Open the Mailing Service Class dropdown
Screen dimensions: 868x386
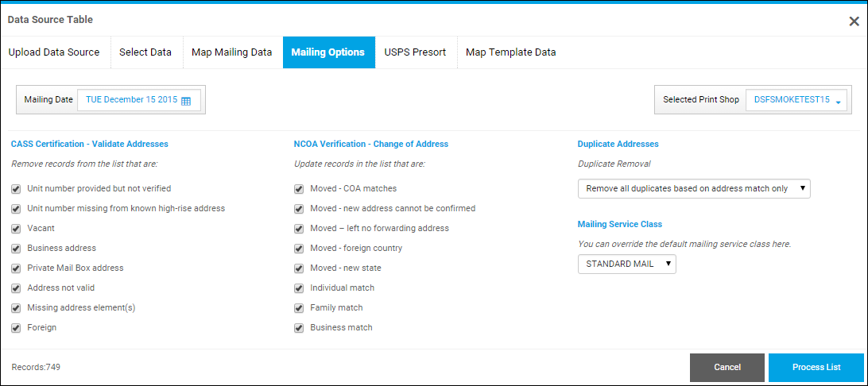(626, 264)
